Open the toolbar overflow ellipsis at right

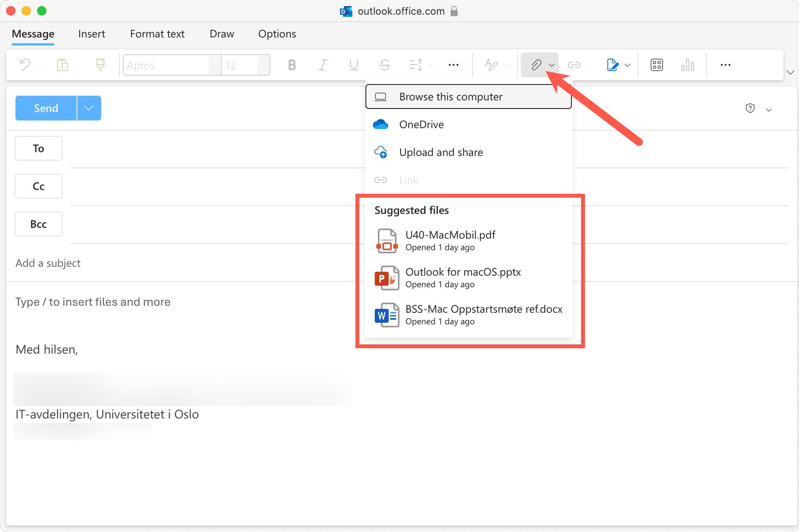coord(725,65)
